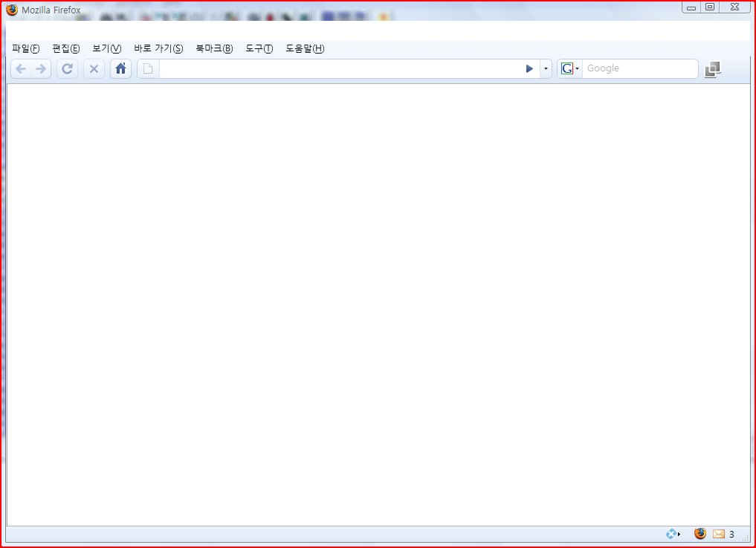Screen dimensions: 756x548
Task: Click the blue diamond status bar icon
Action: pyautogui.click(x=672, y=534)
